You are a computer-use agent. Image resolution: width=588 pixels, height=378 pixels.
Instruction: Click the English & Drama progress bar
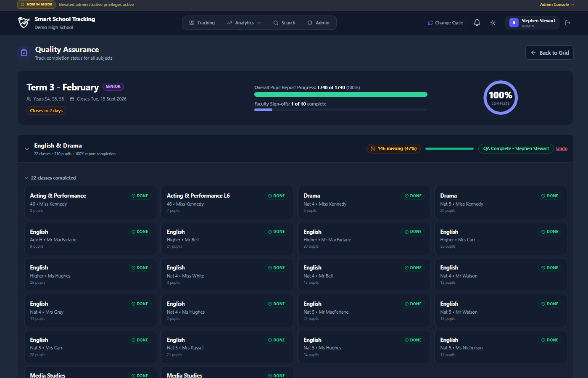point(449,149)
